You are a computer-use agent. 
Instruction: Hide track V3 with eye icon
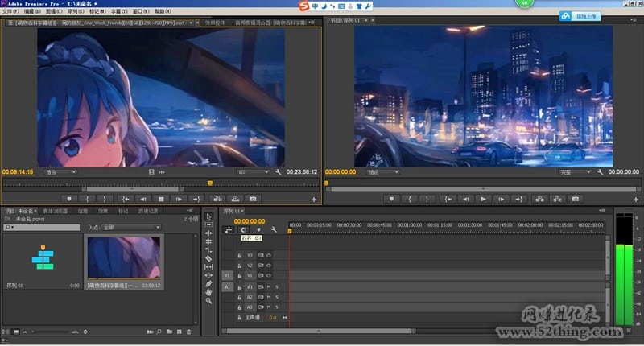(x=269, y=255)
